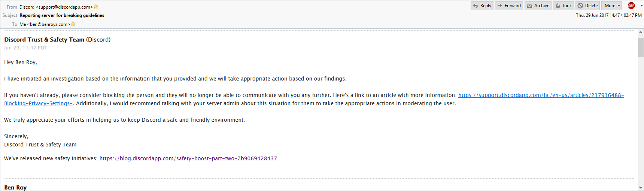Click the 'Discord Trust & Safety Team' heading
Screen dimensions: 644x191
pyautogui.click(x=44, y=40)
